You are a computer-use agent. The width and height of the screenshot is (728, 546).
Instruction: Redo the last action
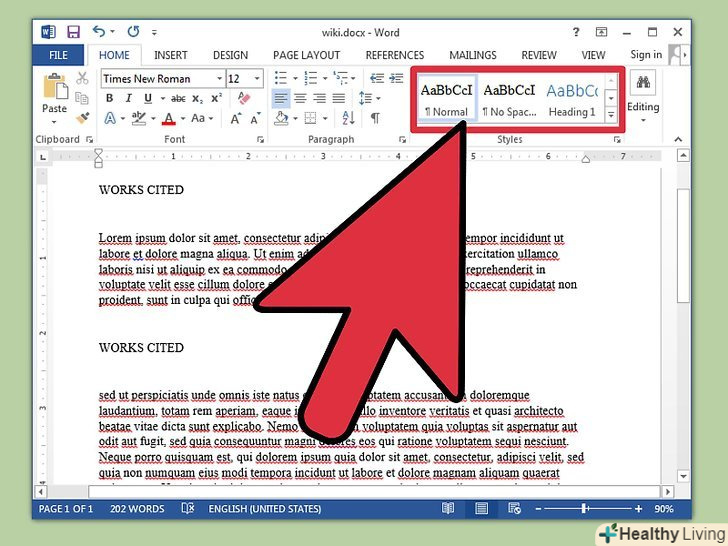point(133,32)
